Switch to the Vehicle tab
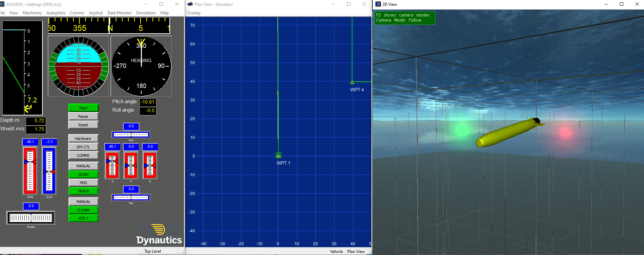This screenshot has width=644, height=255. [336, 252]
